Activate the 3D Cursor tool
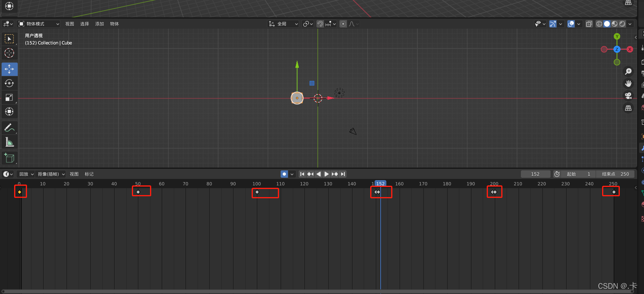 [x=9, y=53]
